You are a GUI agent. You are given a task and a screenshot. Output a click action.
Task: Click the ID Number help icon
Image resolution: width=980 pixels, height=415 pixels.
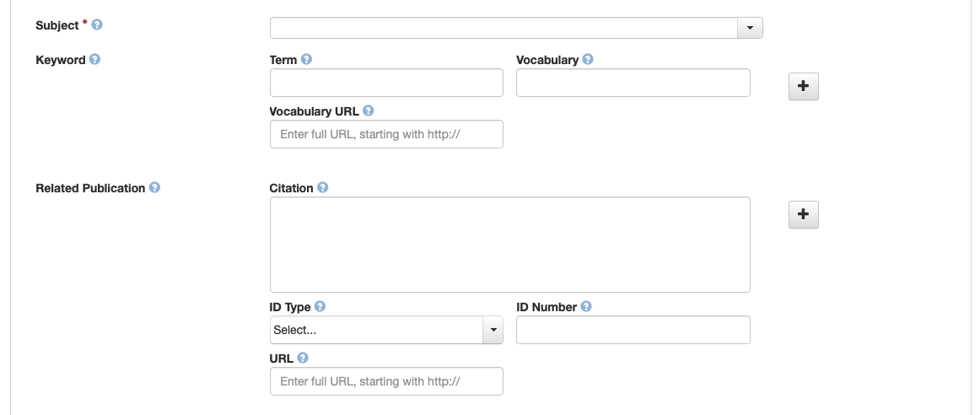(586, 307)
